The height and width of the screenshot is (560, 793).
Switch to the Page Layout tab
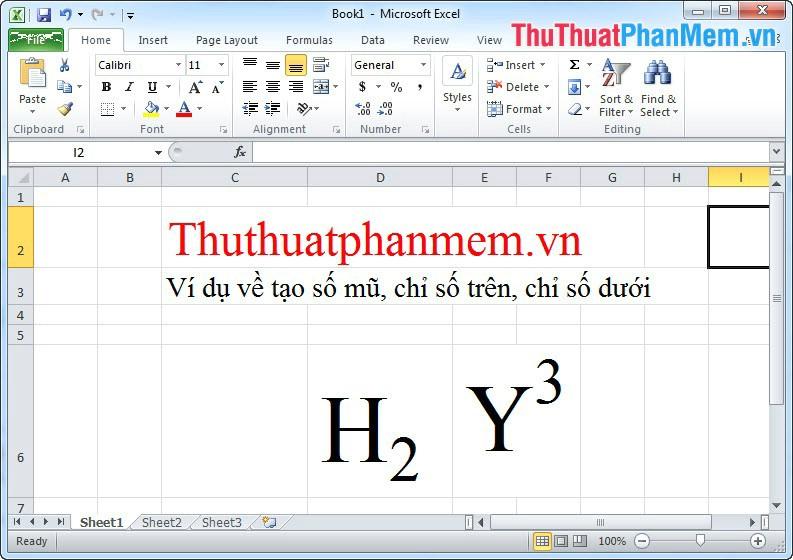(226, 40)
